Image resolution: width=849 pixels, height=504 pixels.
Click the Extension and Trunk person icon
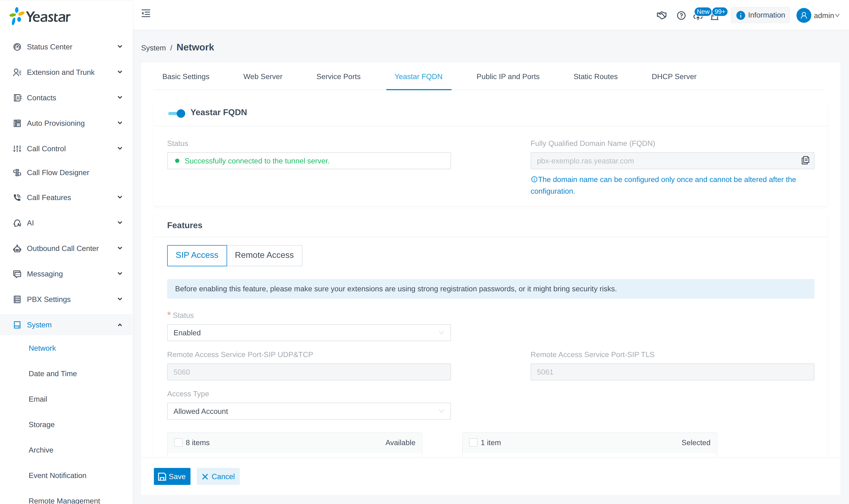tap(17, 72)
